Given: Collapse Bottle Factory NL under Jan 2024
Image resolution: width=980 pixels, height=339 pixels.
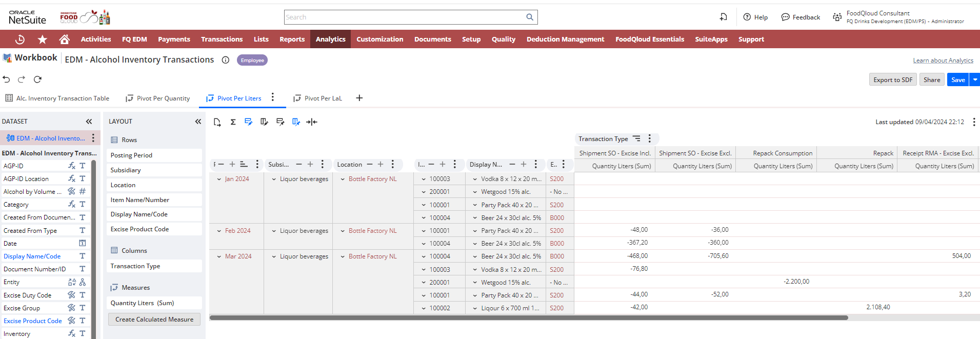Looking at the screenshot, I should pos(343,179).
